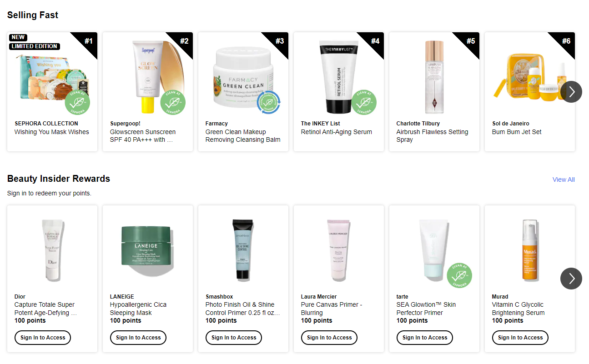Open the Sol de Janeiro Bum Bum Jet Set product
The width and height of the screenshot is (589, 364).
click(x=517, y=132)
